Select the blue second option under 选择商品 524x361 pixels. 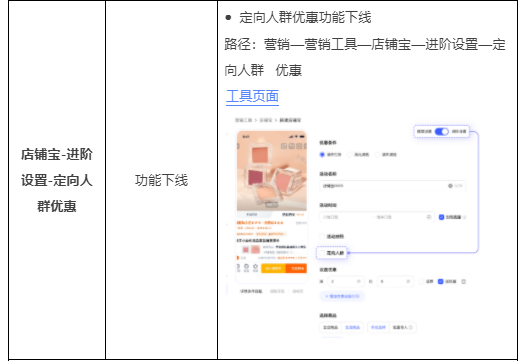tap(352, 327)
